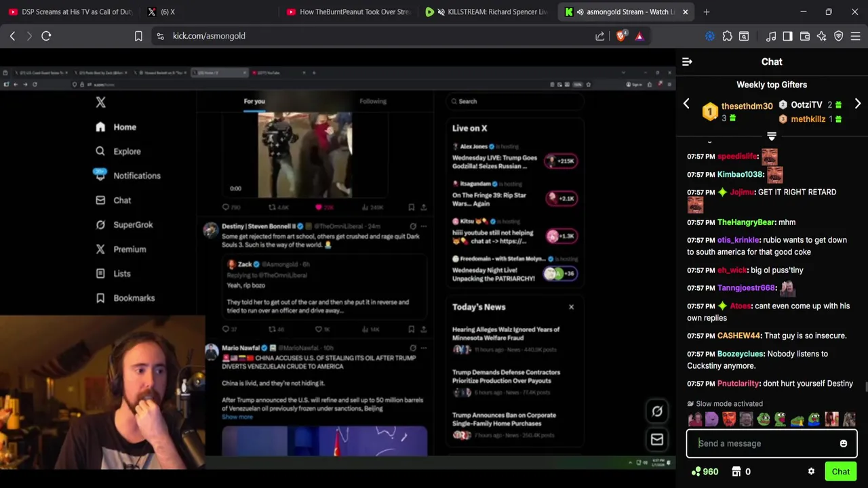Unmute the KILLSTREAM tab audio icon

click(441, 12)
